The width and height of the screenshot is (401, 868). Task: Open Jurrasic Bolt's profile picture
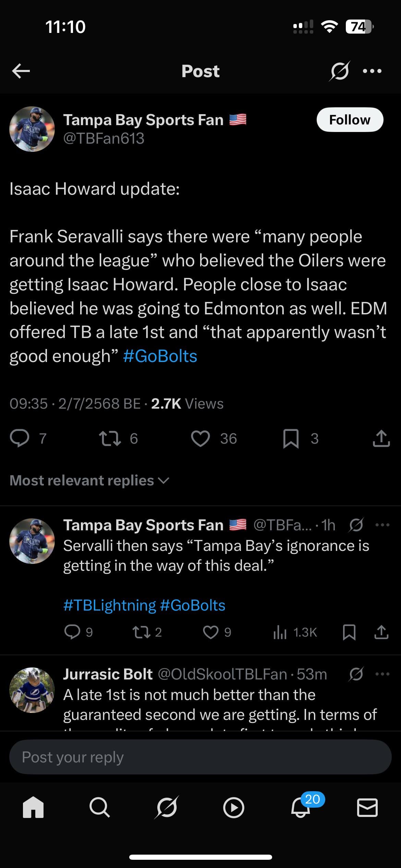pyautogui.click(x=32, y=690)
